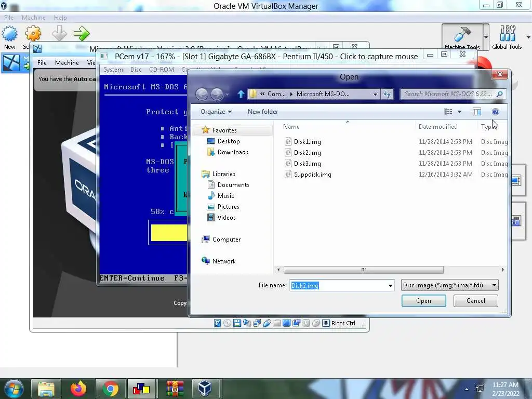Change the file view icon
The width and height of the screenshot is (532, 399).
(x=448, y=112)
